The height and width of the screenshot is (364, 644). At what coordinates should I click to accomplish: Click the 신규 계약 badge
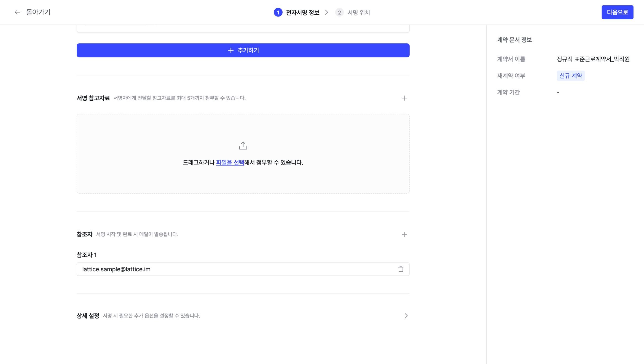pyautogui.click(x=570, y=76)
